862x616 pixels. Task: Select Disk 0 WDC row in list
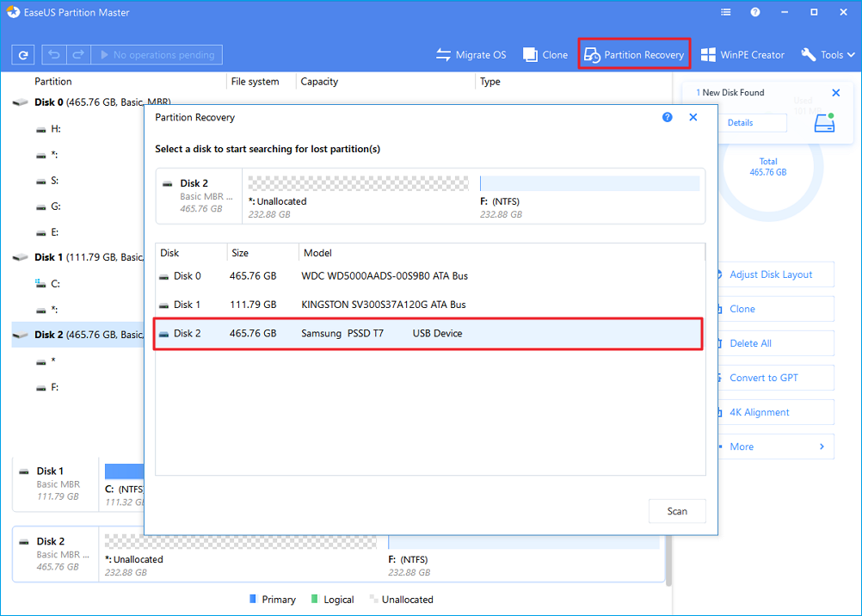click(x=428, y=276)
